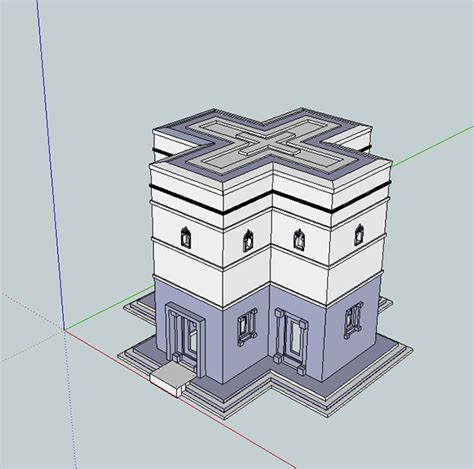Pick the far-left arched upper window
This screenshot has height=469, width=474.
[x=186, y=237]
